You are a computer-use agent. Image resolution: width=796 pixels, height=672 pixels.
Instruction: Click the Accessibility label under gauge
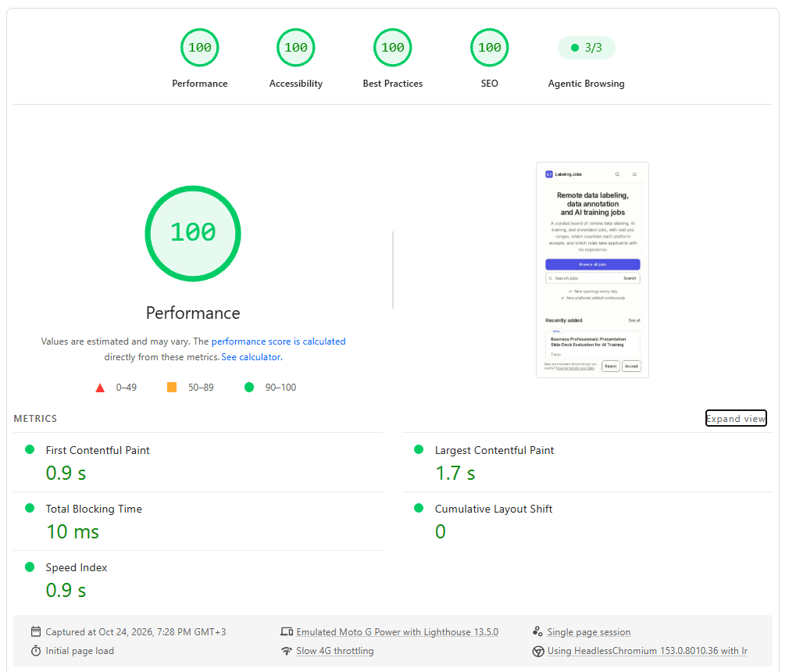(295, 84)
